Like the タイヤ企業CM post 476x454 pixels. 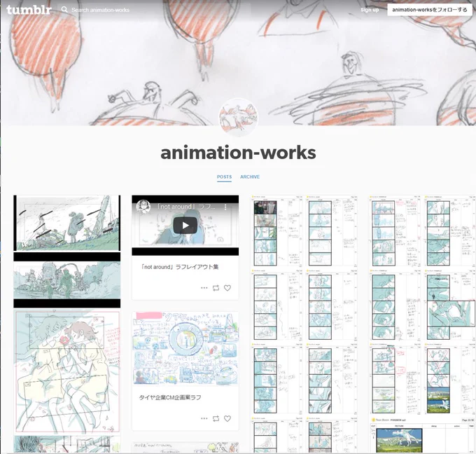[x=227, y=418]
